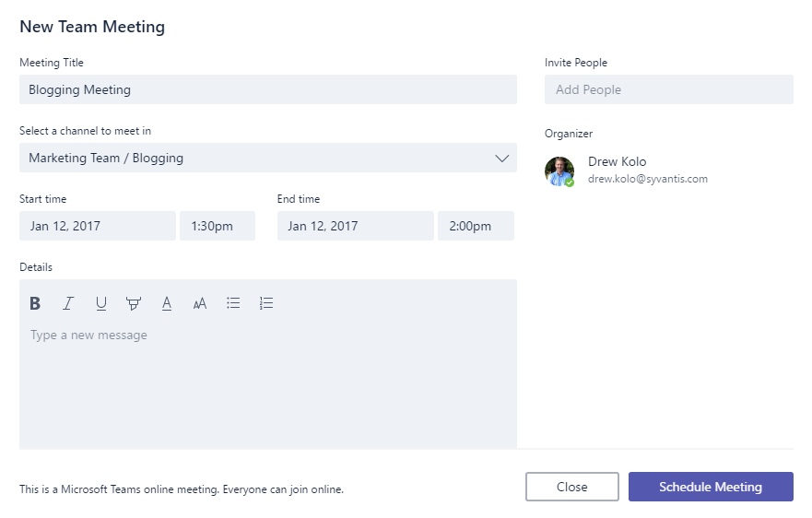Focus the Meeting Title field
Viewport: 812px width, 518px height.
tap(267, 89)
